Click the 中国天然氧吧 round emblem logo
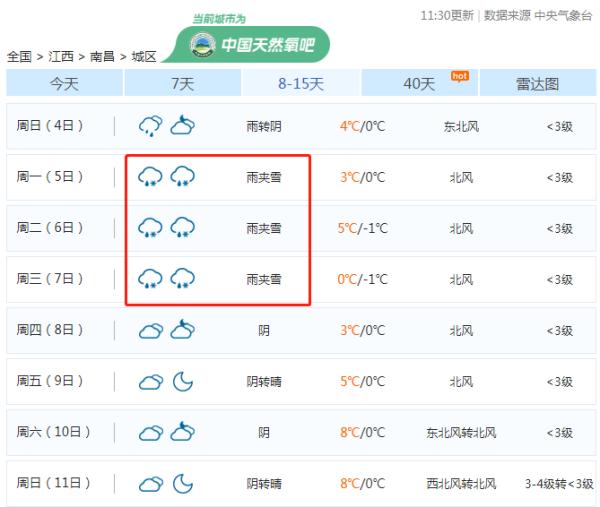 202,45
